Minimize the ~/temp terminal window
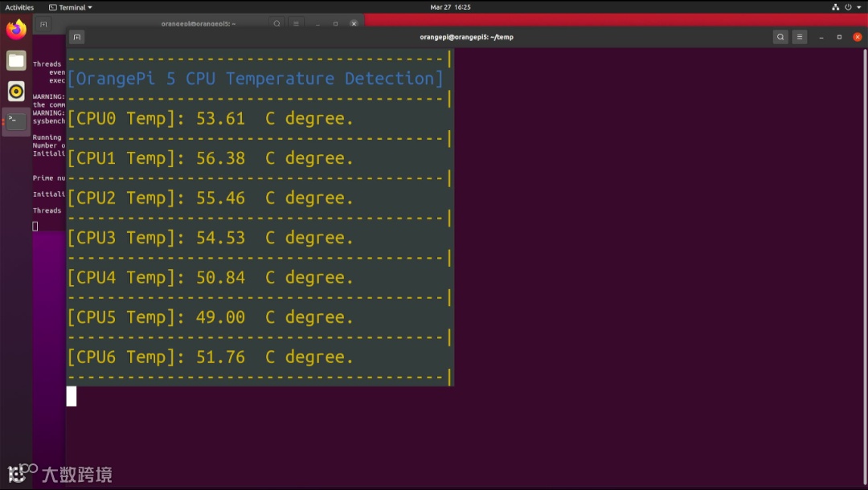The height and width of the screenshot is (490, 868). (x=821, y=37)
